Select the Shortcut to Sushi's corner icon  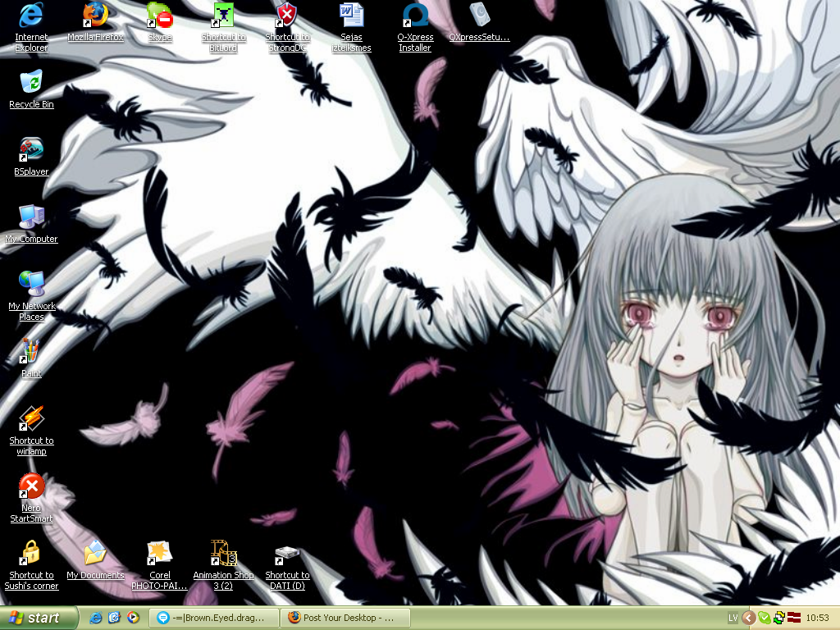(31, 564)
